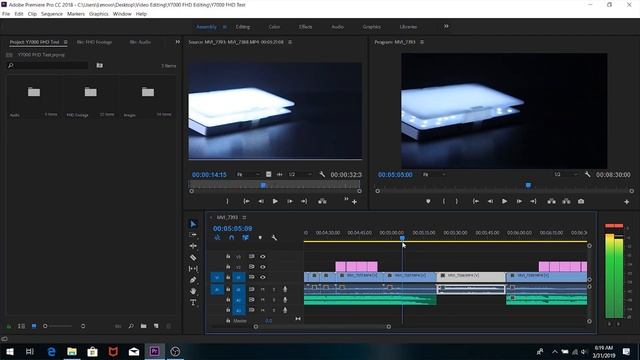The image size is (640, 360).
Task: Open Source monitor button editor plus
Action: tap(354, 202)
